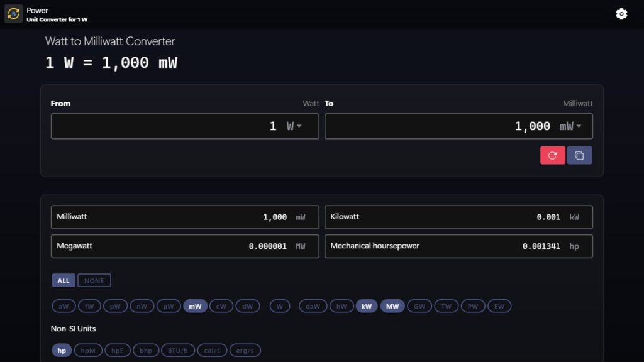
Task: Click the Power converter app logo
Action: click(x=13, y=13)
